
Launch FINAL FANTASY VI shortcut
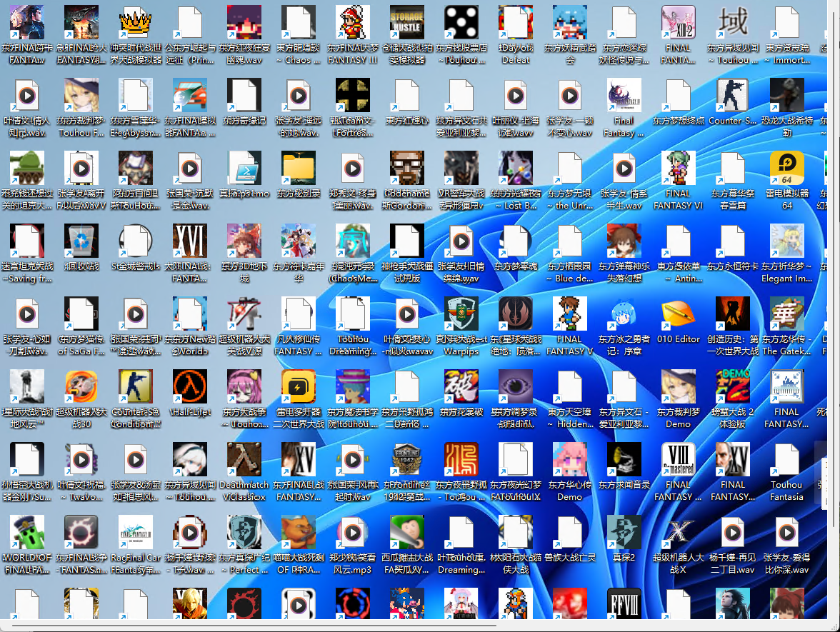[x=679, y=169]
